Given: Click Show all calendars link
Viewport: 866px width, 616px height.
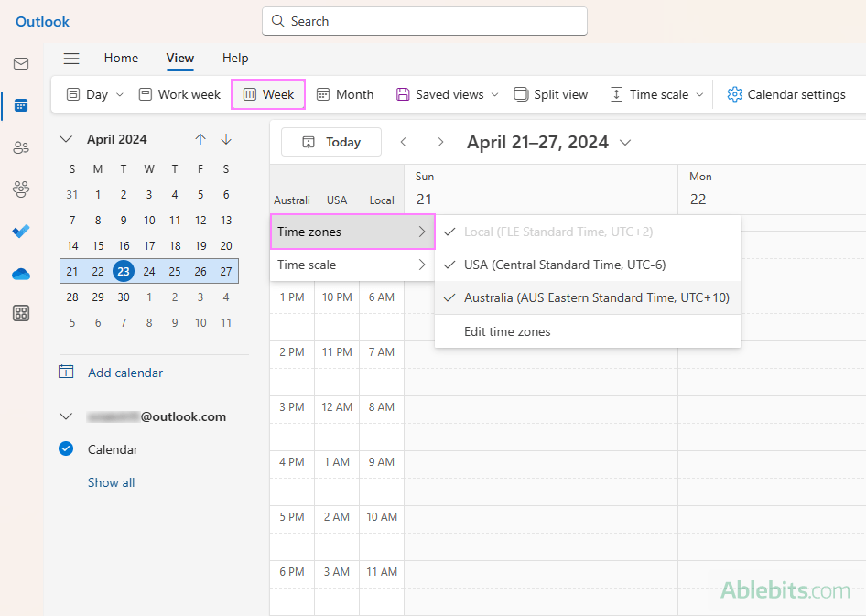Looking at the screenshot, I should coord(111,482).
